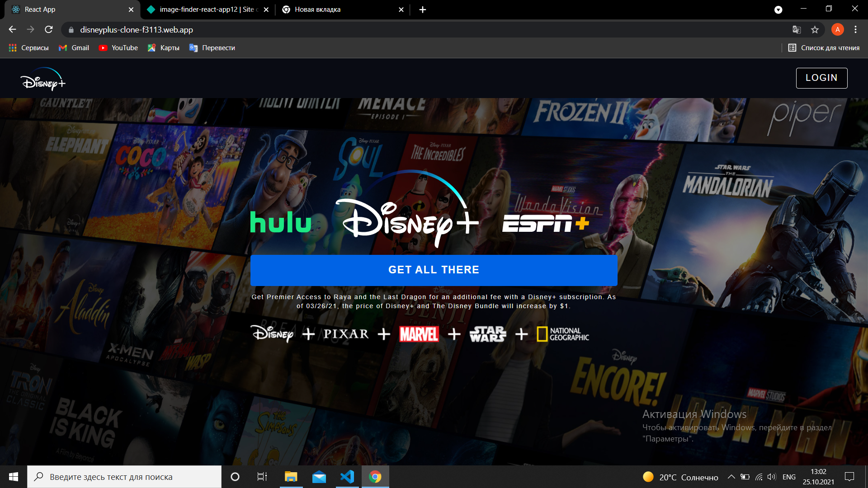Click the translate page icon
The image size is (868, 488).
797,30
